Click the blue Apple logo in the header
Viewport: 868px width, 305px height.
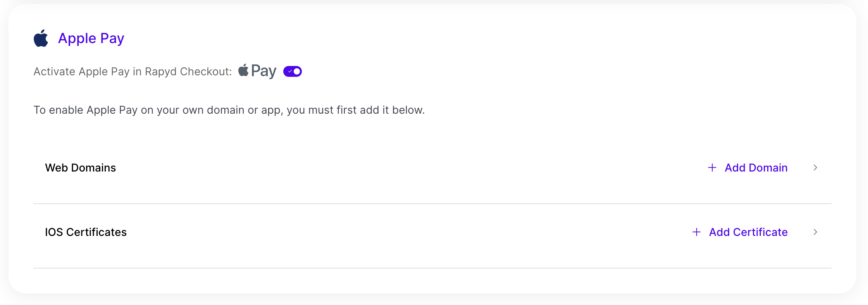(x=41, y=38)
